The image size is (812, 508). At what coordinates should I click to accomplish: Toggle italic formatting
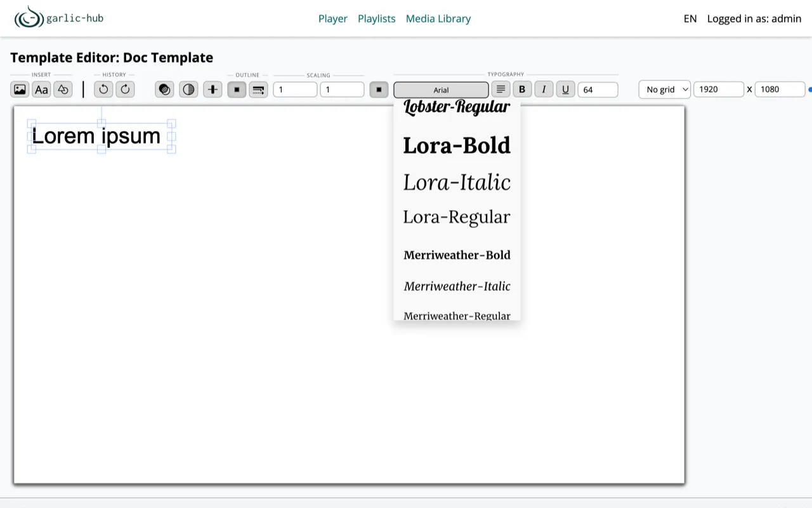point(544,90)
